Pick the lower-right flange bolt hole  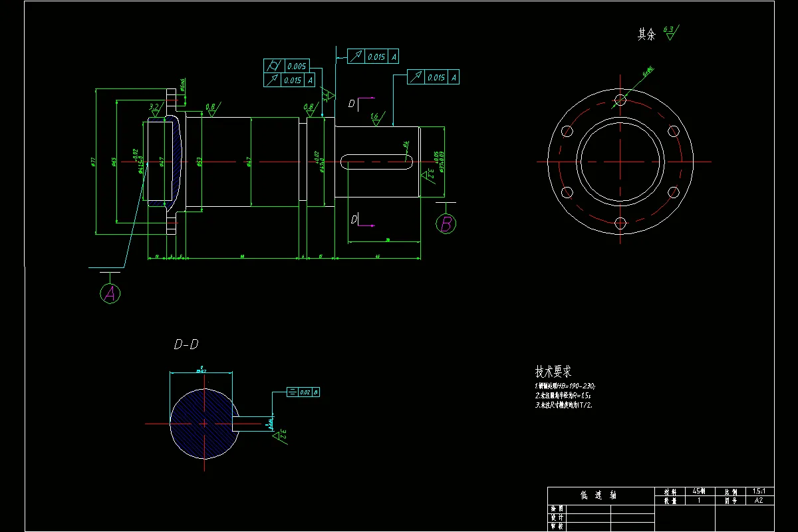tap(674, 192)
